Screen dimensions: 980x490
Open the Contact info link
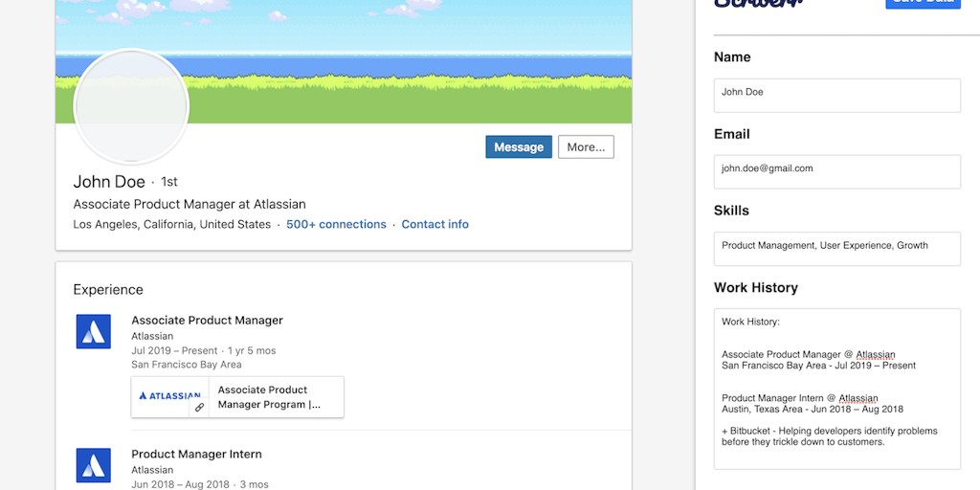435,224
